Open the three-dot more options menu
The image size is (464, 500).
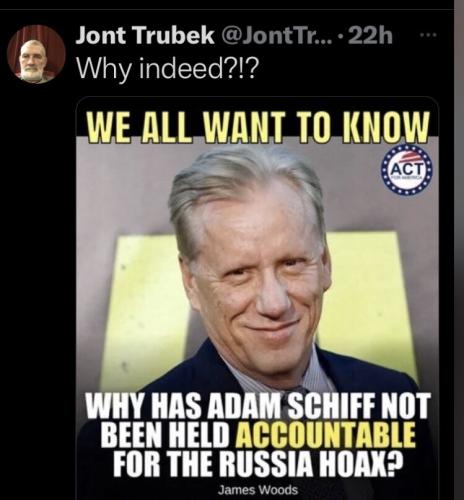click(430, 34)
